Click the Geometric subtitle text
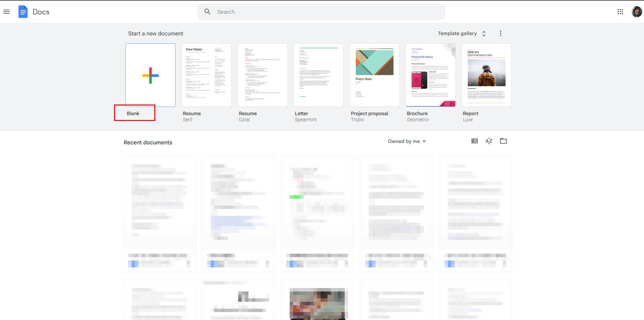Screen dimensions: 644x320 point(418,120)
